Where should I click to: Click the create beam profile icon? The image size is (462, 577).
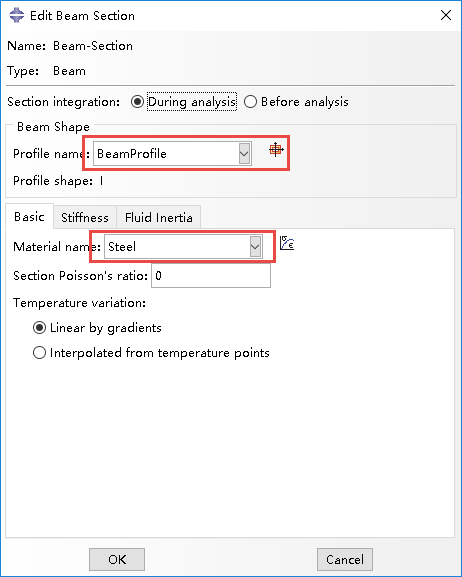[x=276, y=150]
